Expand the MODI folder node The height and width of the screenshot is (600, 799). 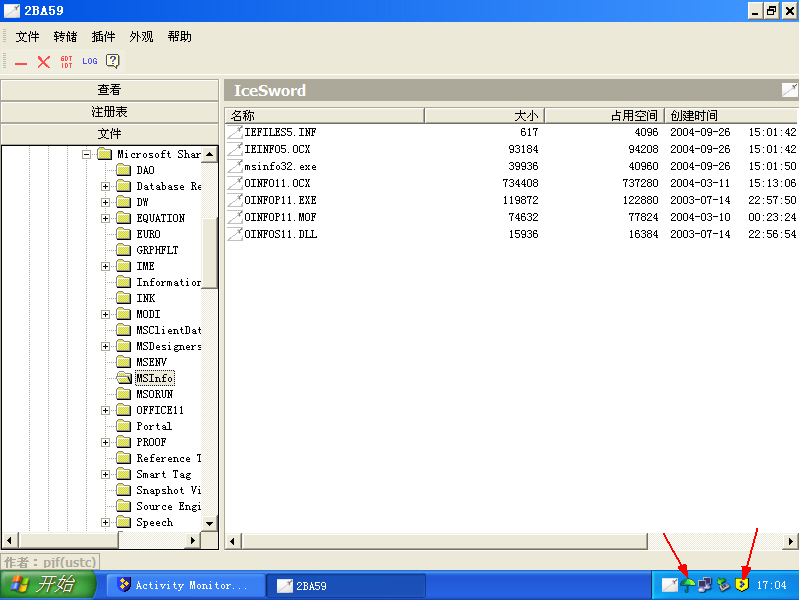pos(105,315)
